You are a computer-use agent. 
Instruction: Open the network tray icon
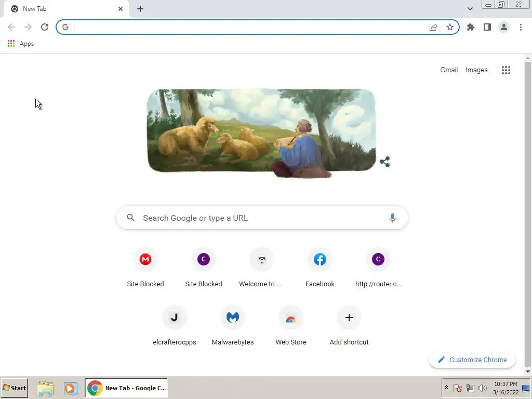coord(470,388)
